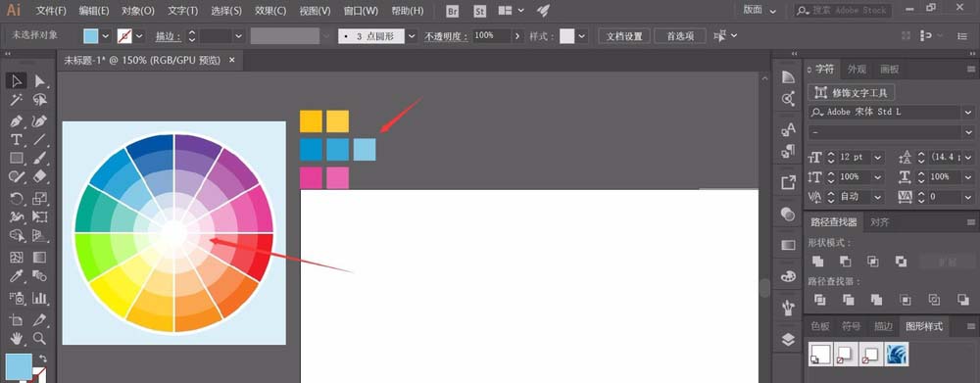Swap fill and stroke colors
Image resolution: width=980 pixels, height=383 pixels.
click(43, 359)
